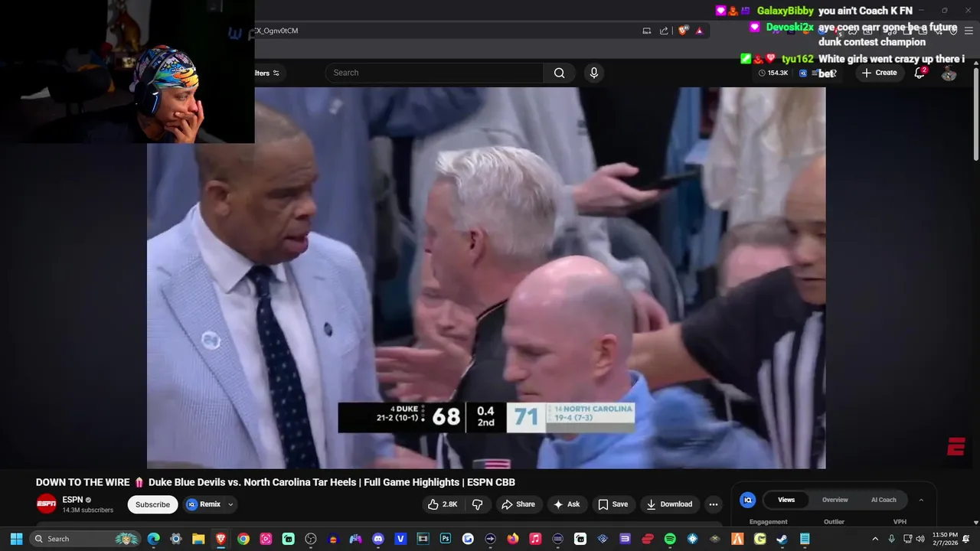Switch to the Views tab in vidIQ panel

click(786, 500)
